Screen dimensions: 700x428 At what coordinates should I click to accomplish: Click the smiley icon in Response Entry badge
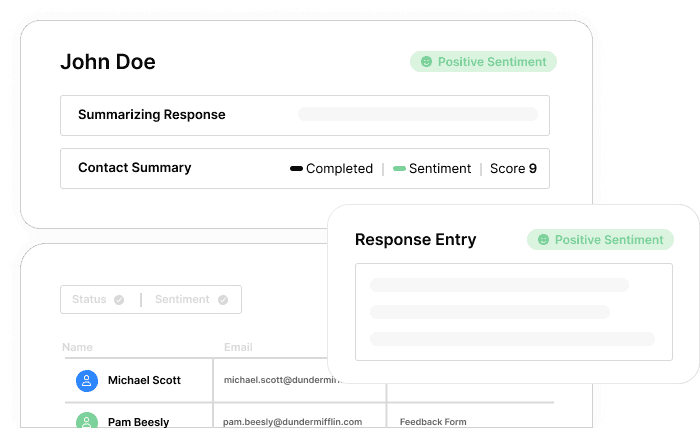point(543,240)
